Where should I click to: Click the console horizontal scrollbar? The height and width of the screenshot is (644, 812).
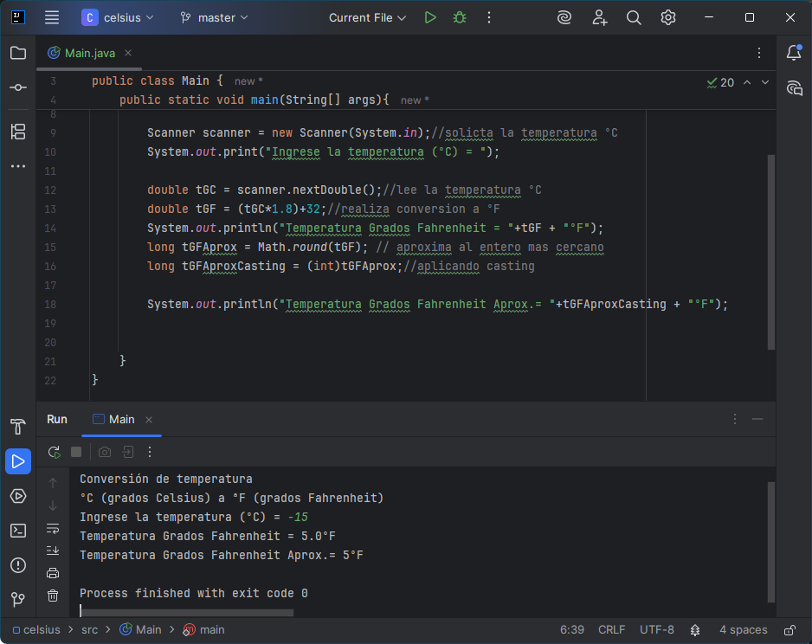186,613
